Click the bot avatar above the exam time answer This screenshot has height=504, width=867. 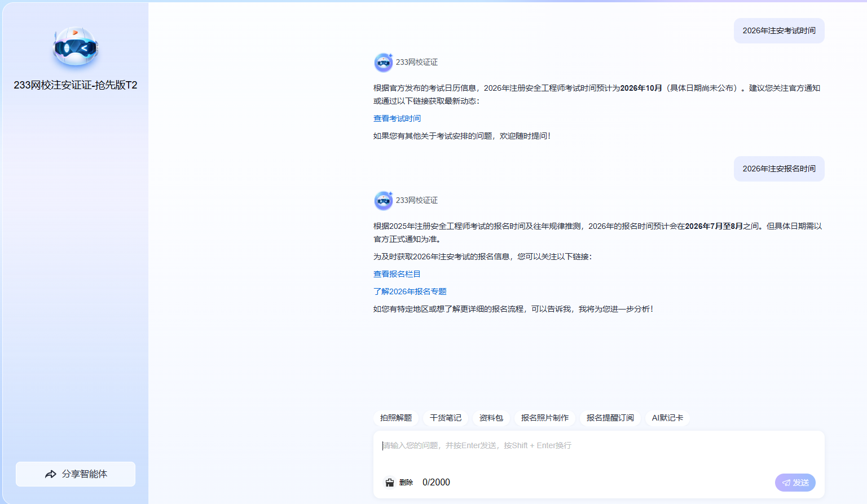point(384,63)
